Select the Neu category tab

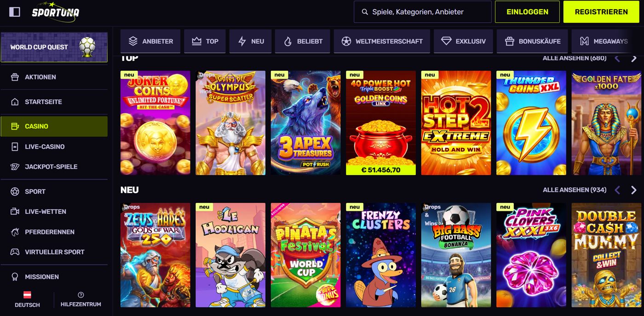click(250, 41)
